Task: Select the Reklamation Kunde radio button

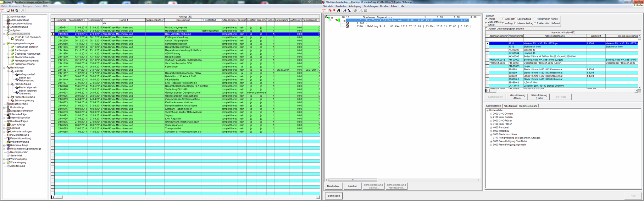Action: [535, 19]
